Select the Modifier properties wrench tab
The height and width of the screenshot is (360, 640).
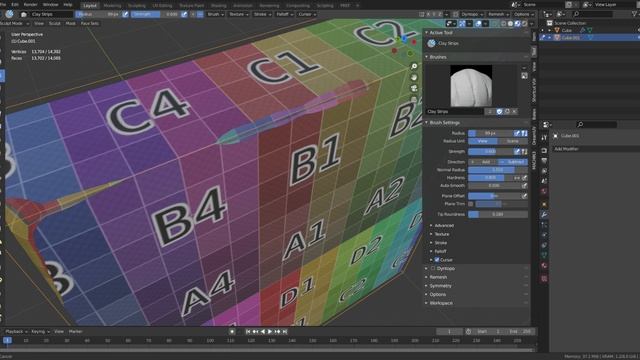pyautogui.click(x=544, y=215)
